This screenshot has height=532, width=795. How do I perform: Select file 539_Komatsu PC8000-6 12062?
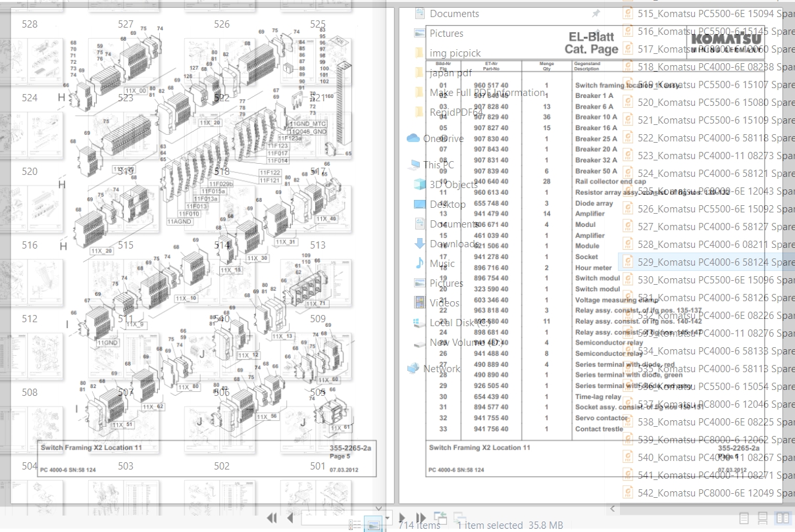tap(716, 439)
